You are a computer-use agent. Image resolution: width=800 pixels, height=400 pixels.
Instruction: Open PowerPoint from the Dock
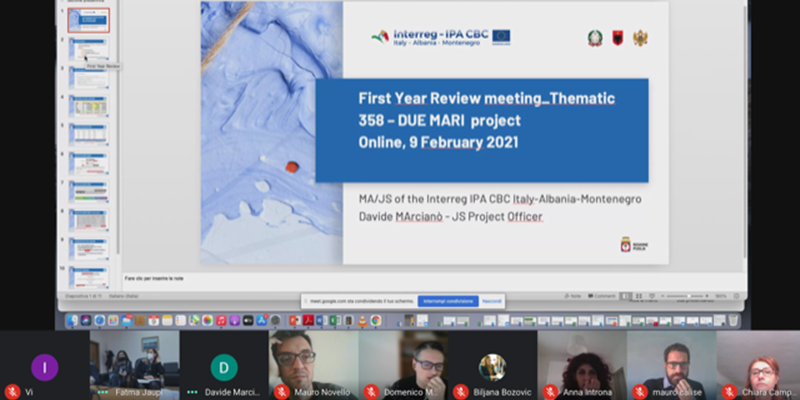point(294,320)
